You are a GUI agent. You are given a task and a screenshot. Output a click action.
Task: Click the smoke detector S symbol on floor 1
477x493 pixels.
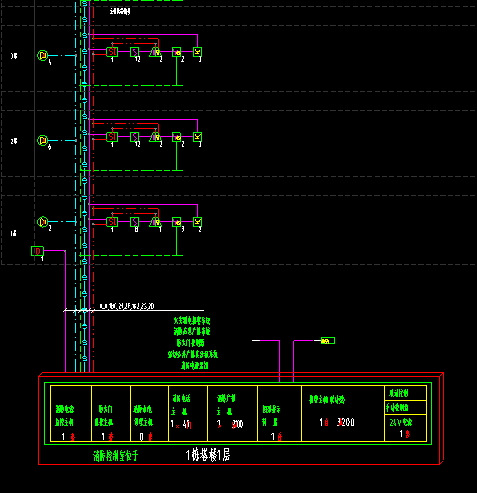click(x=134, y=222)
